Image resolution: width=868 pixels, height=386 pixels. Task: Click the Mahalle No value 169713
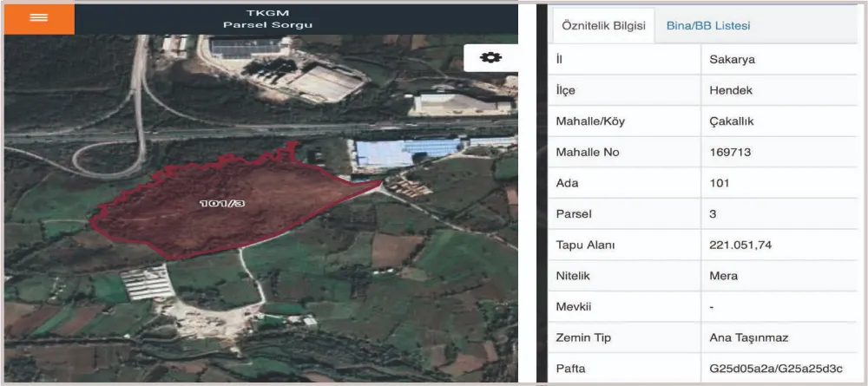(x=730, y=153)
